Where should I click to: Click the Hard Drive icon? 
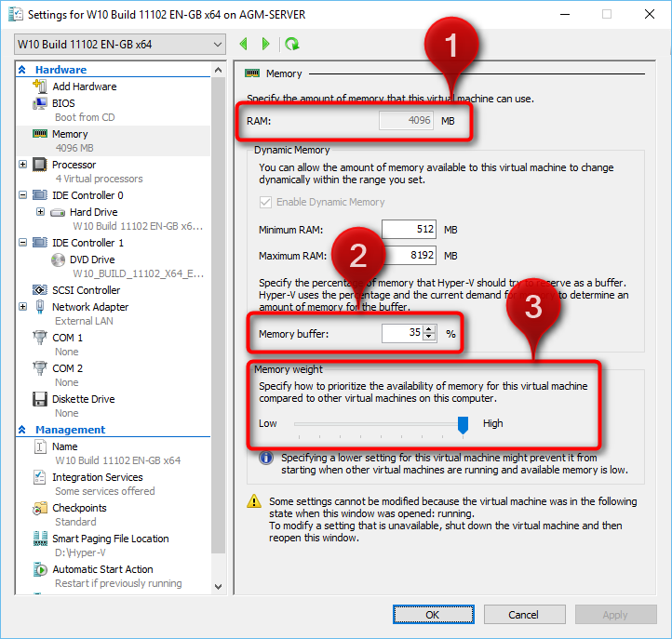[x=58, y=212]
